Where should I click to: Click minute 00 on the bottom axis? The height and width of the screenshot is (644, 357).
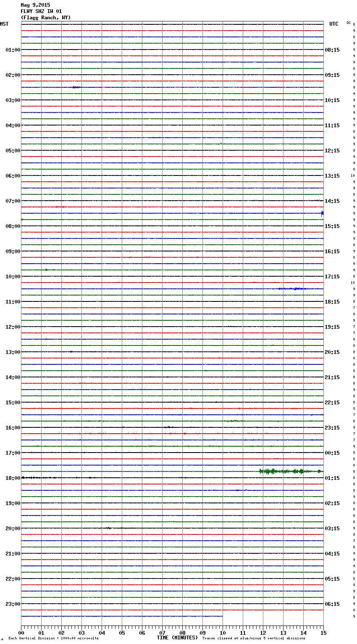21,633
